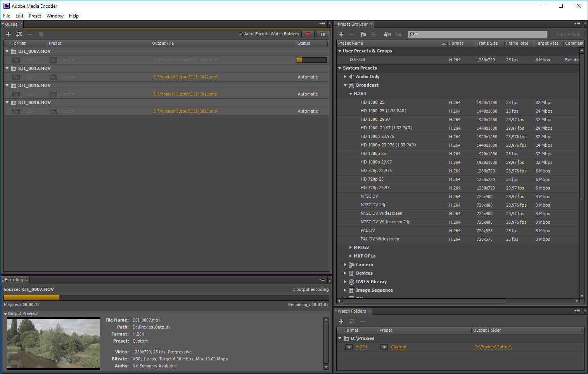Screen dimensions: 588x374
Task: Collapse the Broadcast presets group
Action: pyautogui.click(x=345, y=85)
